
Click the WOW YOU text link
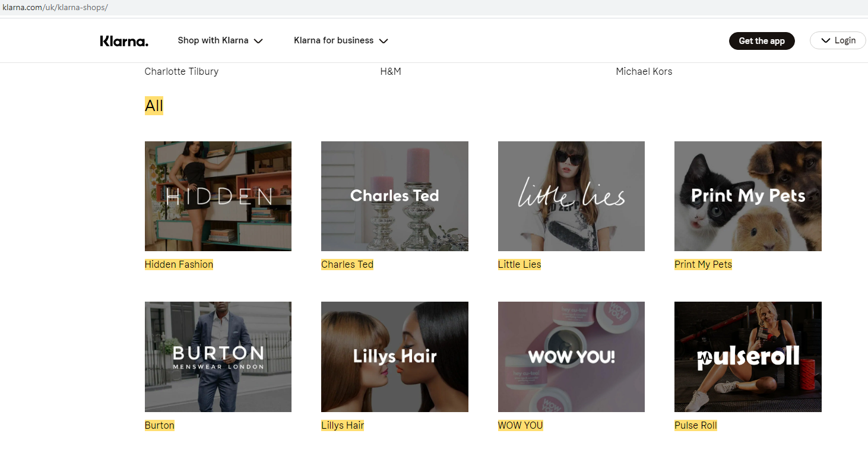click(521, 425)
